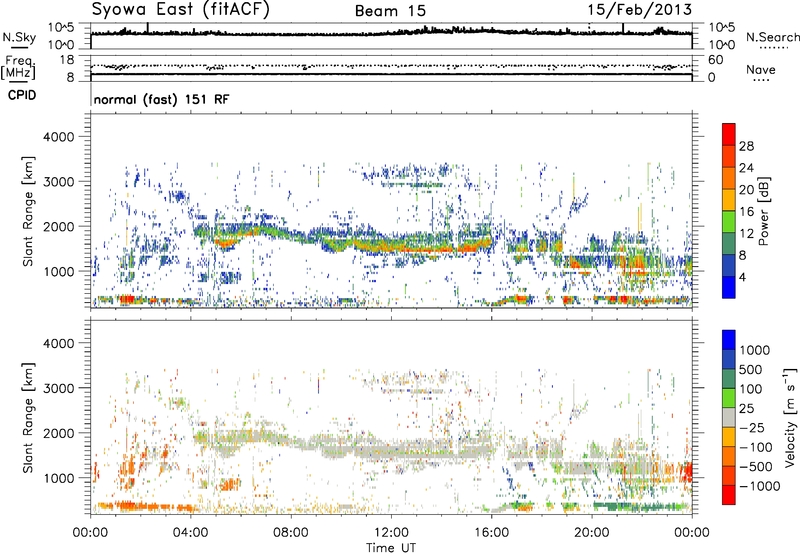The image size is (800, 554).
Task: Click the '-25' label on Velocity color bar
Action: (x=752, y=427)
